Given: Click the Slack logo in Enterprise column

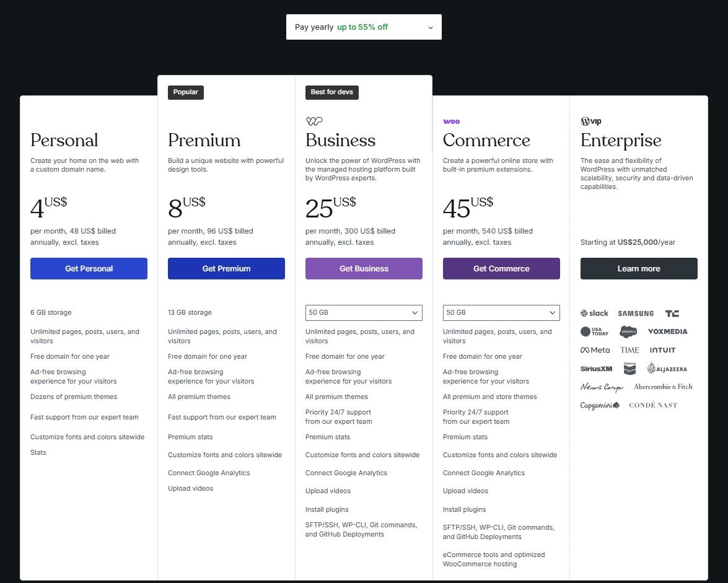Looking at the screenshot, I should (x=594, y=313).
